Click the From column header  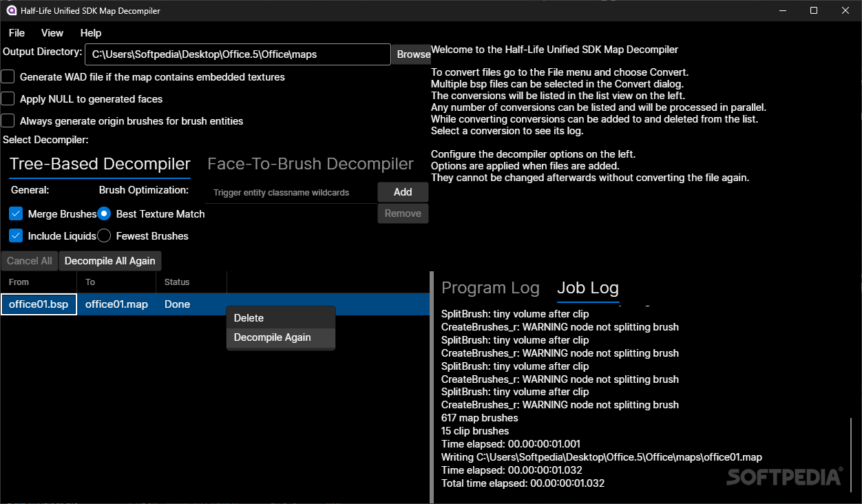click(39, 282)
